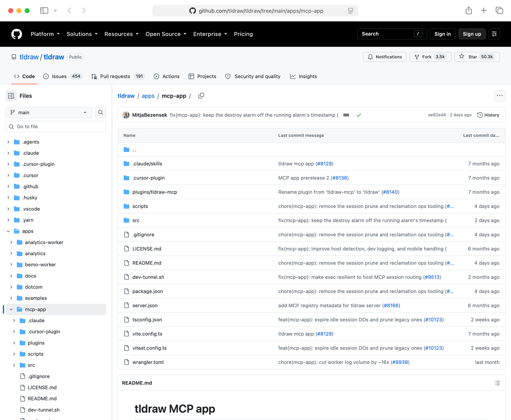
Task: Switch to the Security and quality tab
Action: click(253, 76)
